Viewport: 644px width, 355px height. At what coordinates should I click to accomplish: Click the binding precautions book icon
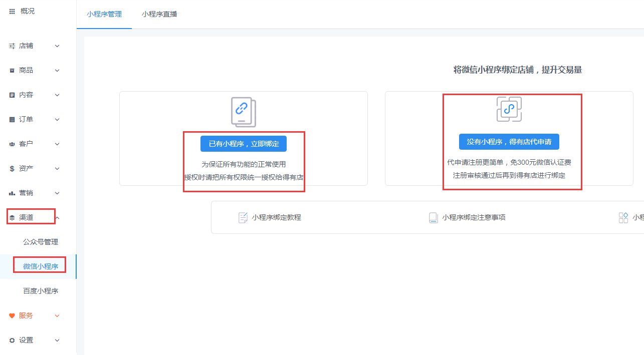click(x=433, y=217)
